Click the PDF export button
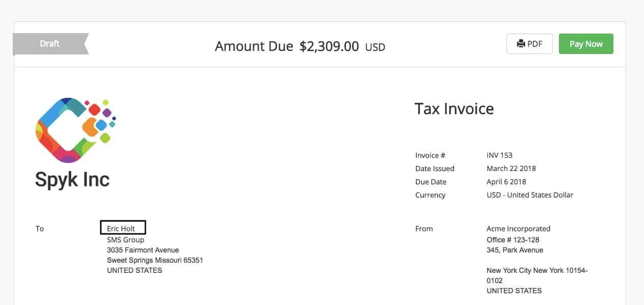The height and width of the screenshot is (305, 644). click(x=529, y=44)
